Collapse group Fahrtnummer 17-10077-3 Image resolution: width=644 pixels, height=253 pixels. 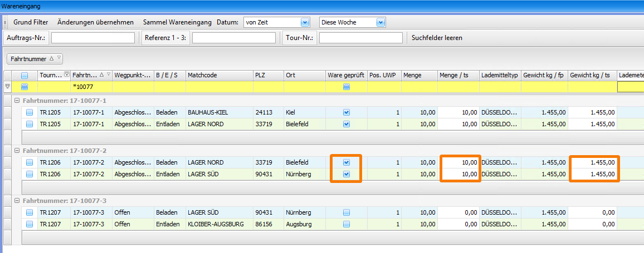[17, 200]
